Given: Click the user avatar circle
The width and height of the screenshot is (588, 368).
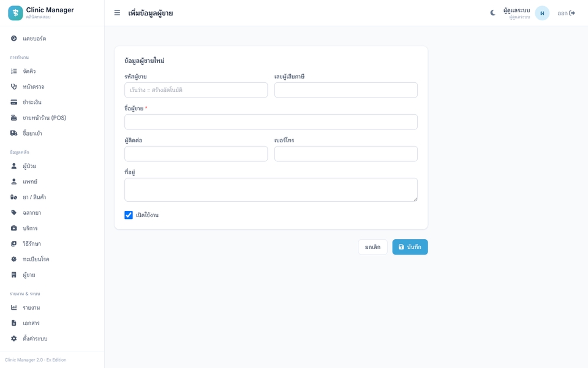Looking at the screenshot, I should (x=542, y=13).
